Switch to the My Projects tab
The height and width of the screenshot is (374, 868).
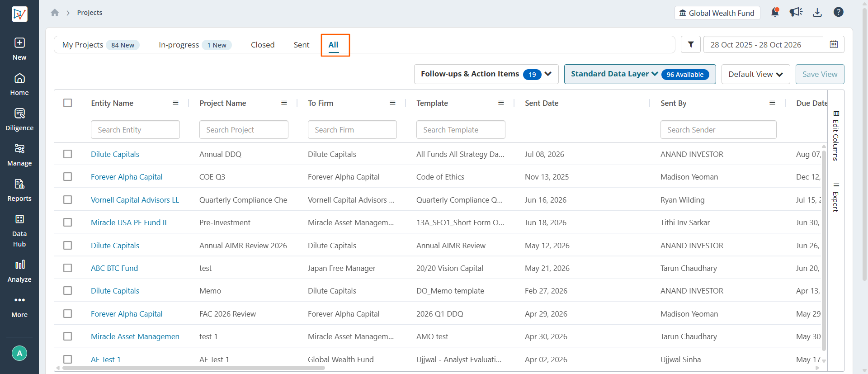pos(101,45)
